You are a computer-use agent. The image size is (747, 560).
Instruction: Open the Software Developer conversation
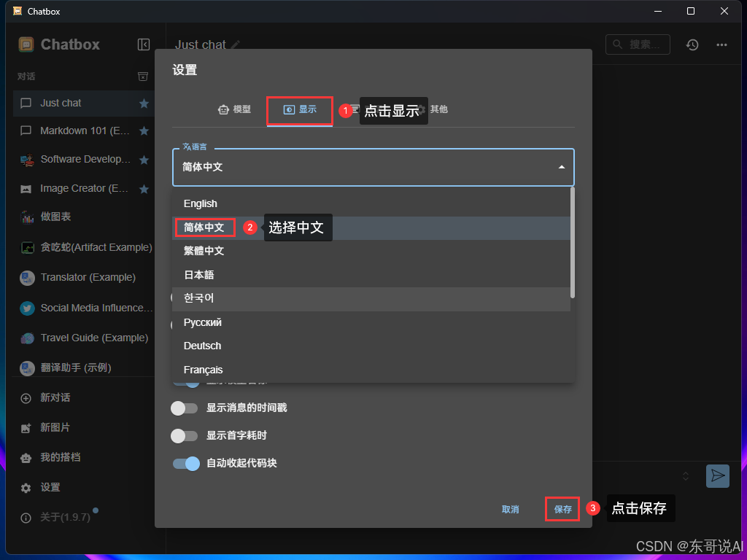[x=84, y=160]
